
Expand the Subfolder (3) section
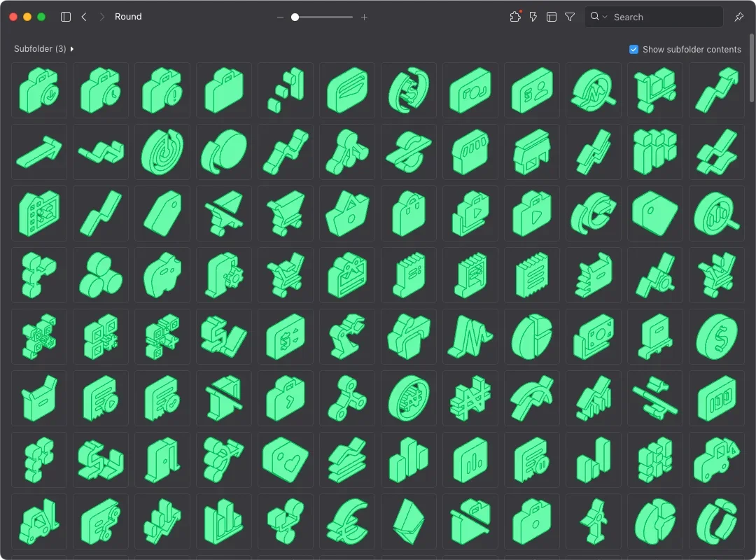pyautogui.click(x=72, y=49)
